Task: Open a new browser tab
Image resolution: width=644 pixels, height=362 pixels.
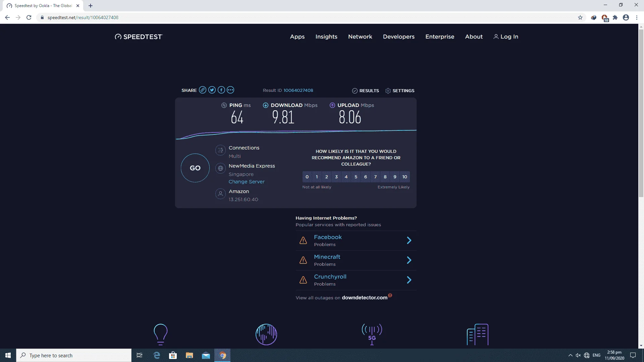Action: pyautogui.click(x=91, y=6)
